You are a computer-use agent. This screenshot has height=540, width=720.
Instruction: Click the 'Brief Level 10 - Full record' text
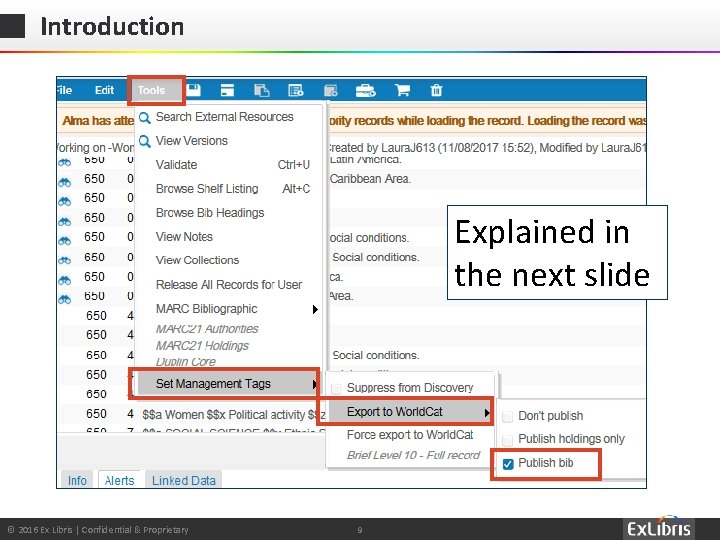tap(413, 455)
